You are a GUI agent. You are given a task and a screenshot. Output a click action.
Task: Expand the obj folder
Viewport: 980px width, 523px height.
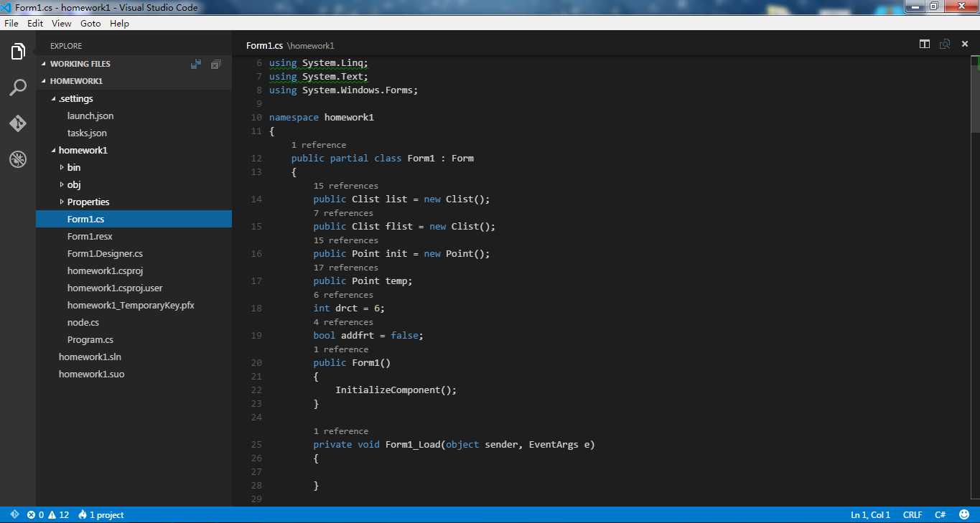point(74,184)
